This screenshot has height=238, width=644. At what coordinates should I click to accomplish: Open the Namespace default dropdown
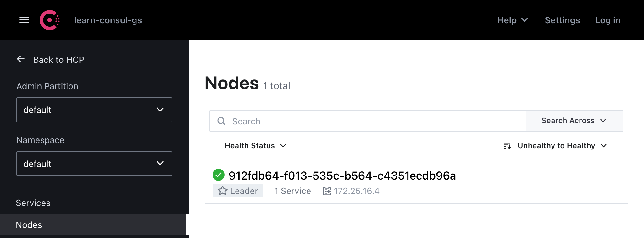pyautogui.click(x=94, y=164)
